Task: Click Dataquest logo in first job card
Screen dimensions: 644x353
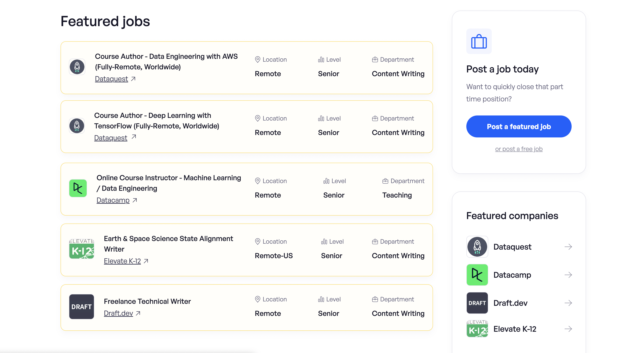Action: (x=77, y=67)
